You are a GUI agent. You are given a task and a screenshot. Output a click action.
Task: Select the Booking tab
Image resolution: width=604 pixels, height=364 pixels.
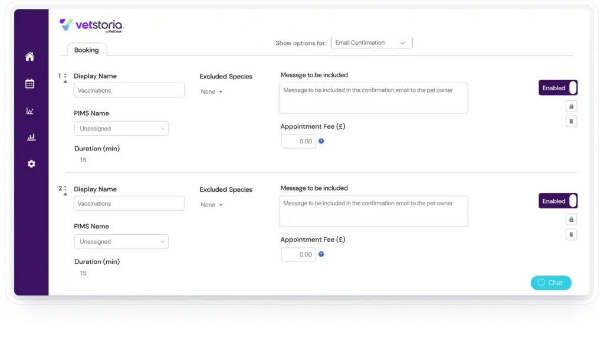87,50
